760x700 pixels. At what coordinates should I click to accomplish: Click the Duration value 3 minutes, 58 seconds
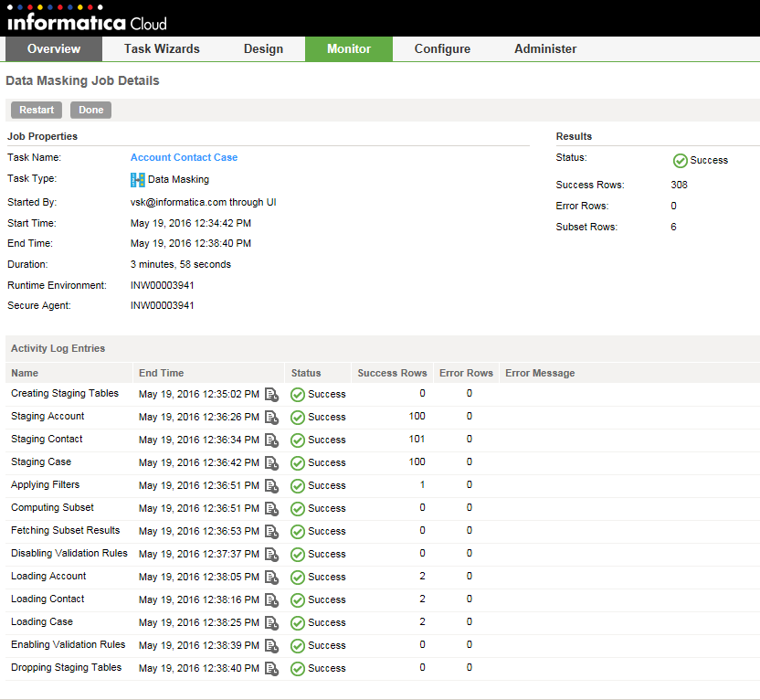(181, 265)
